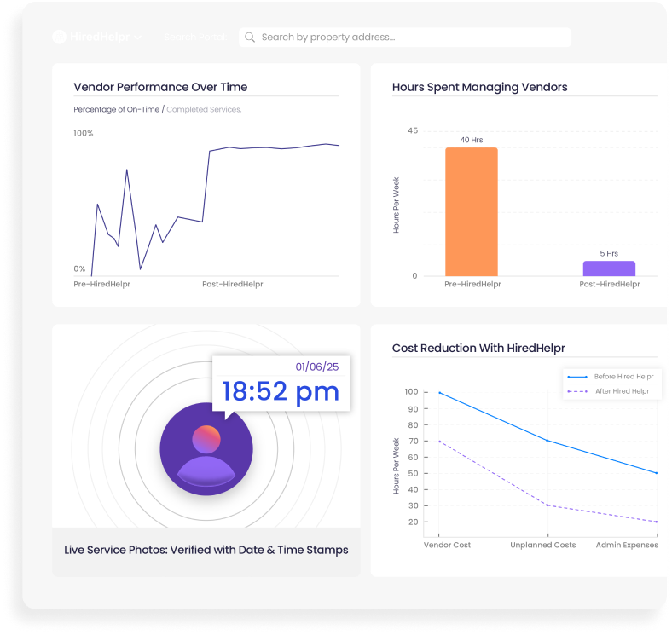Select the Completed Services link text
The image size is (672, 635).
point(204,109)
